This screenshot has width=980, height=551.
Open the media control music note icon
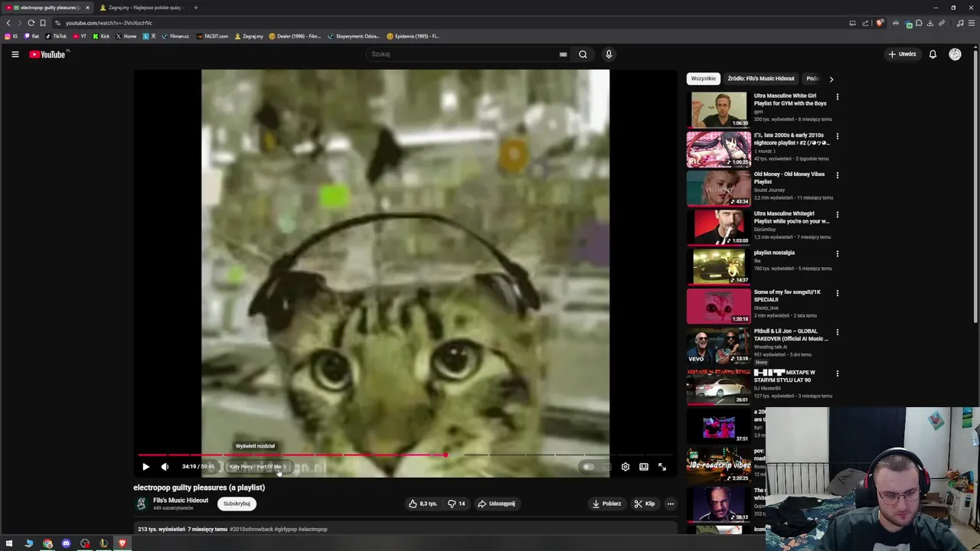960,23
